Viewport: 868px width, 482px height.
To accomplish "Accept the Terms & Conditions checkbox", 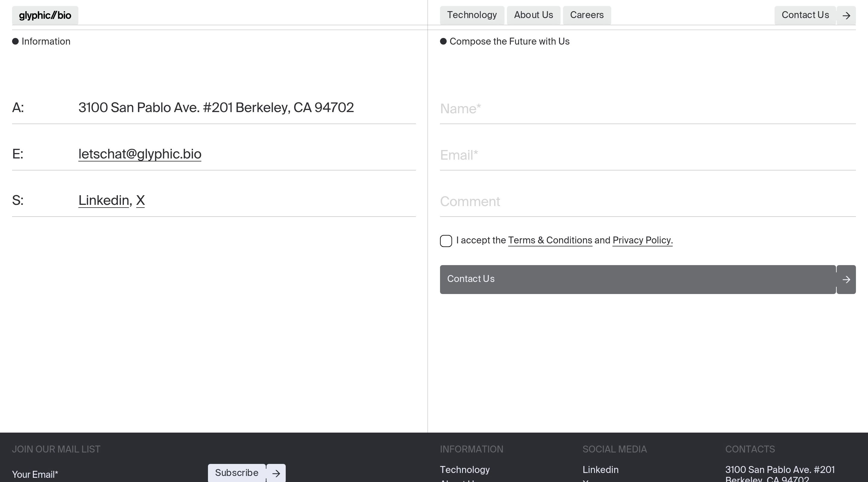I will pyautogui.click(x=446, y=241).
